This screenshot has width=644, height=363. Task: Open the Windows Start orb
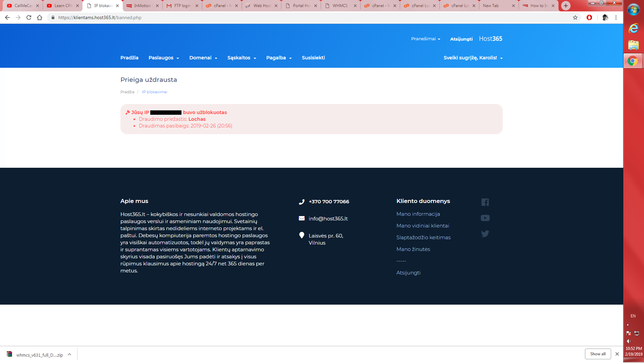tap(633, 10)
